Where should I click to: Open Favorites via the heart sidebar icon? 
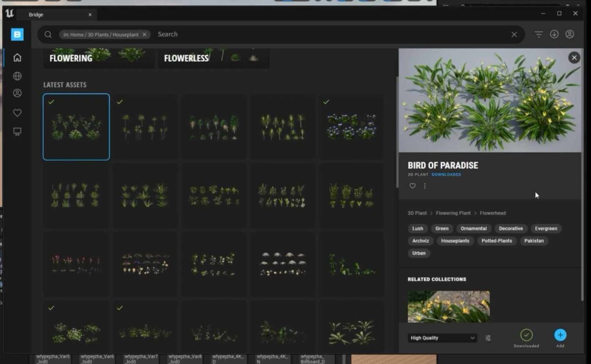[17, 112]
